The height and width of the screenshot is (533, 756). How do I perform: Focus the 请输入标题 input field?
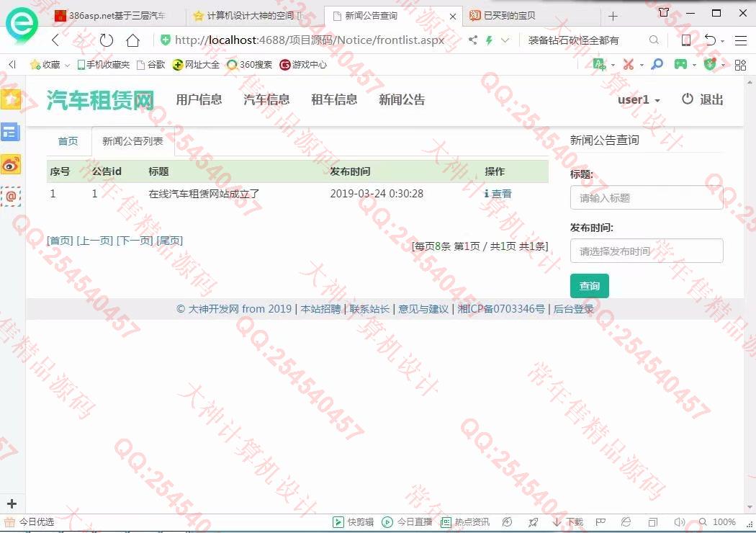click(x=647, y=198)
